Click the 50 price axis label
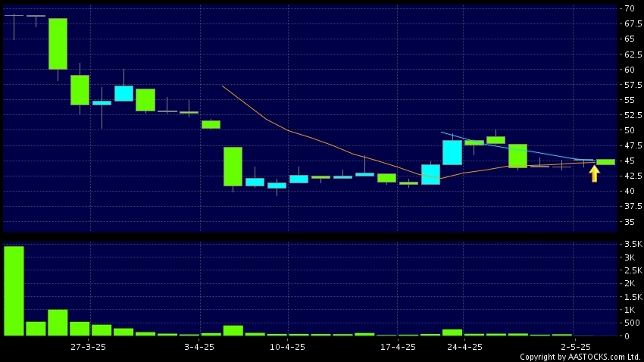Image resolution: width=644 pixels, height=362 pixels. point(629,130)
